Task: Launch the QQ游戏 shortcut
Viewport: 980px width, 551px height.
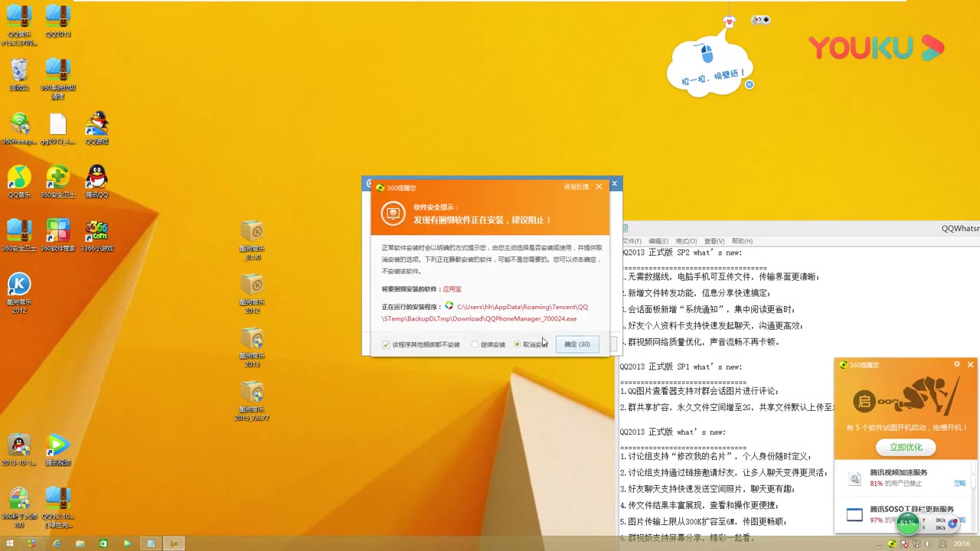Action: tap(96, 128)
